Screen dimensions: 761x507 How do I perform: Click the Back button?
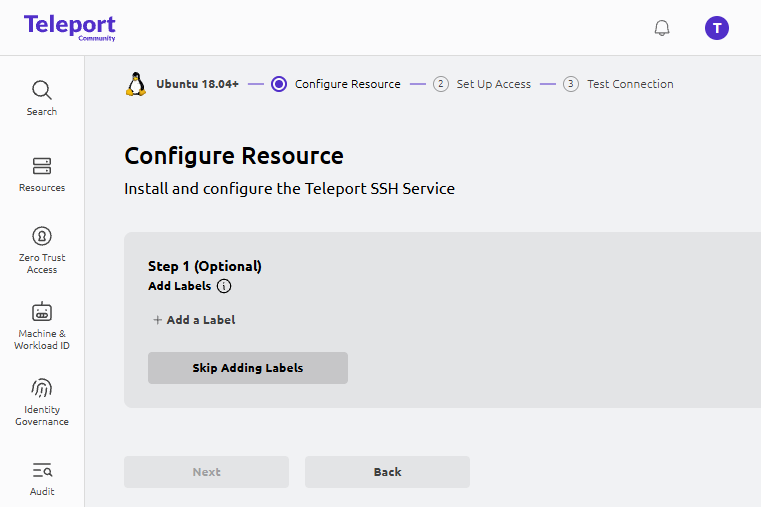387,472
